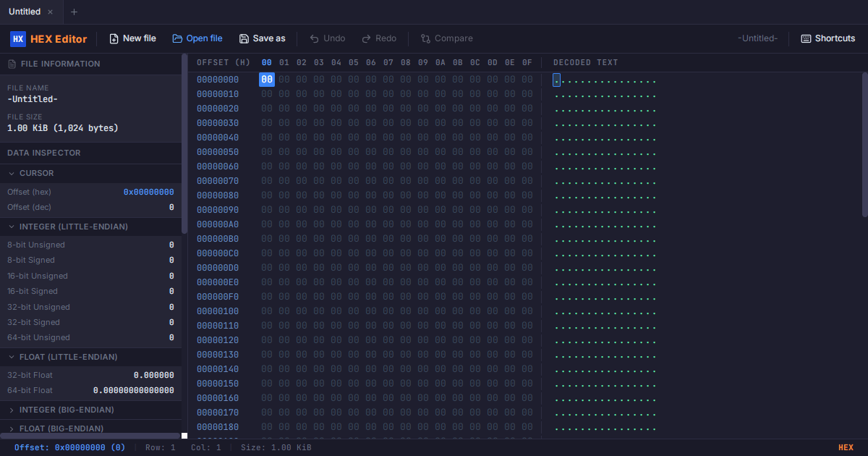Click the 16-bit Signed value row
Image resolution: width=868 pixels, height=456 pixels.
click(x=90, y=291)
